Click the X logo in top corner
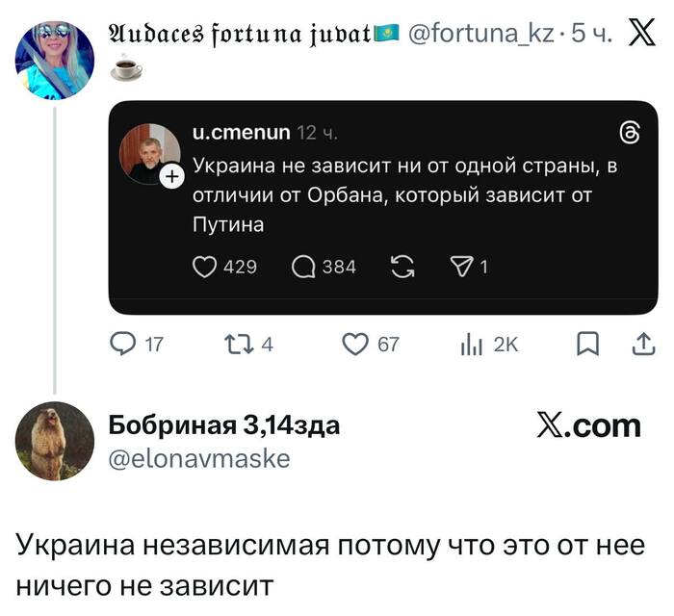The image size is (674, 616). click(640, 38)
